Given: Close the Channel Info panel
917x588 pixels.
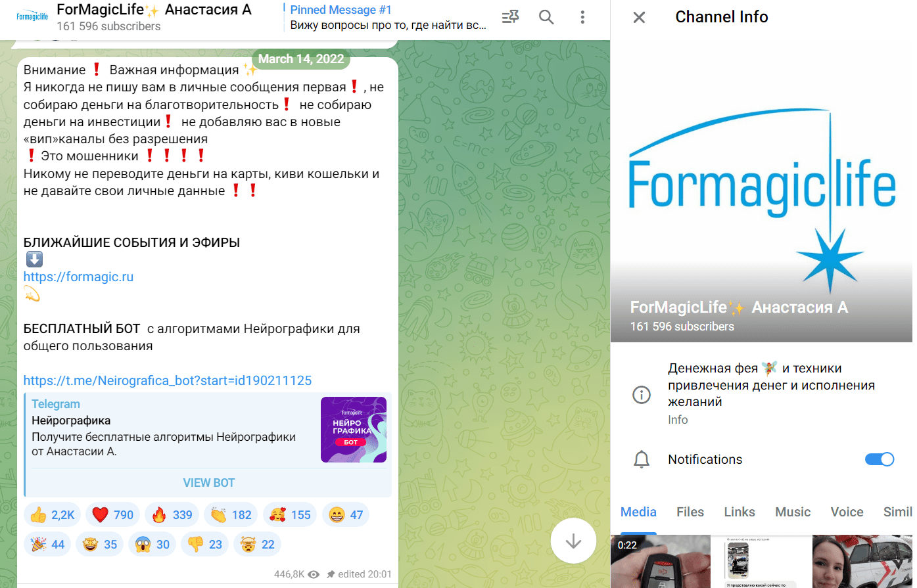Looking at the screenshot, I should click(x=639, y=17).
